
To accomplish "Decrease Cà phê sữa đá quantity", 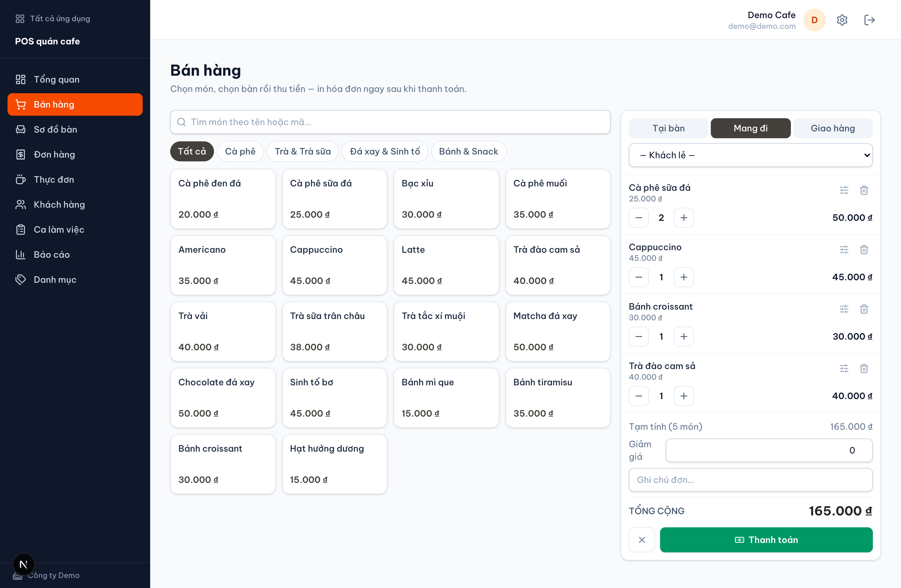I will pos(639,218).
